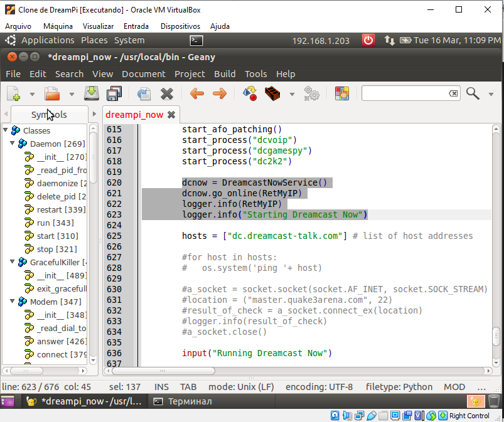Show previous sidebar tab arrow
The width and height of the screenshot is (504, 422).
6,113
